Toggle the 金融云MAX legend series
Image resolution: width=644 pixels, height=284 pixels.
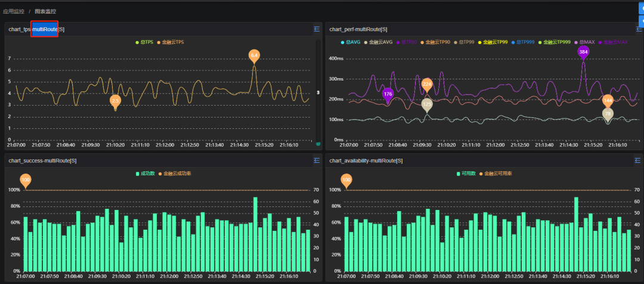pyautogui.click(x=613, y=42)
